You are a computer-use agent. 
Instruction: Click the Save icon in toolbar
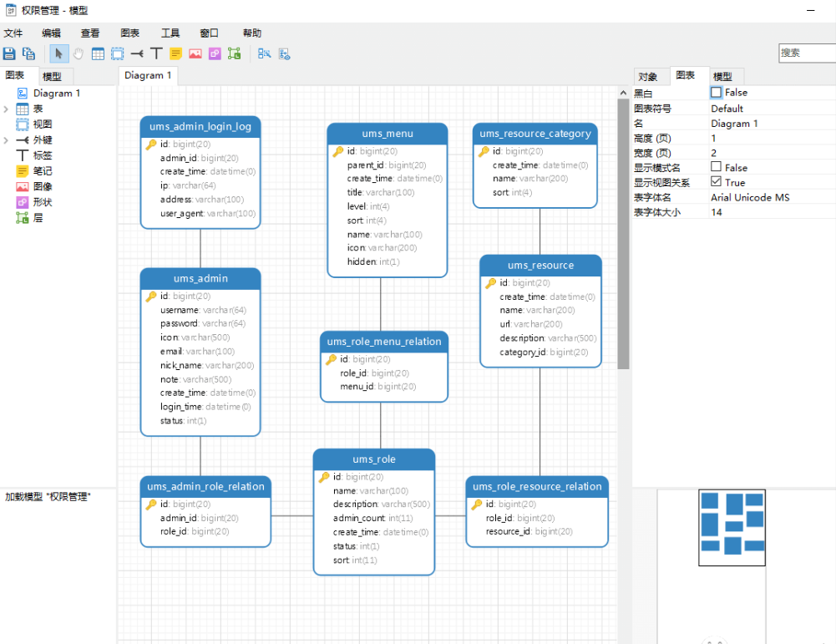pos(9,53)
